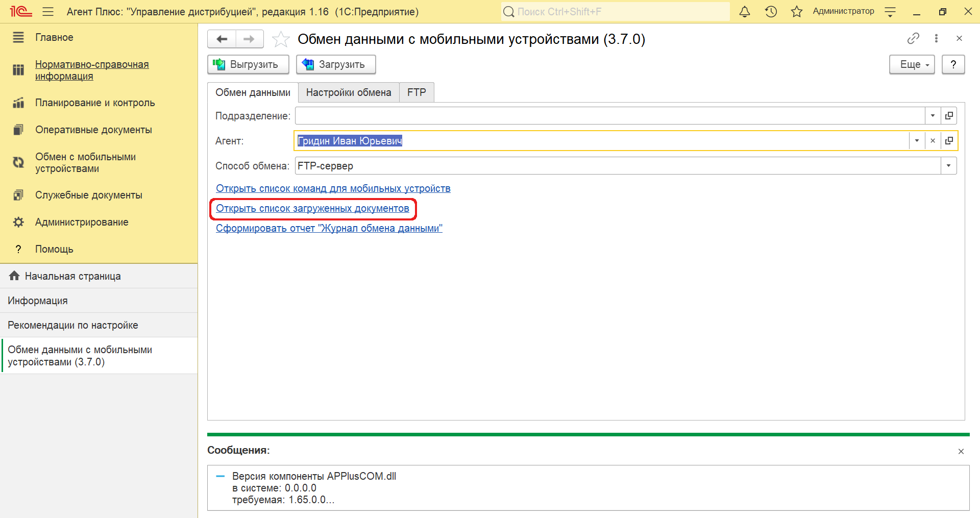Click the Планирование и контроль chart icon
The image size is (980, 518).
click(18, 103)
